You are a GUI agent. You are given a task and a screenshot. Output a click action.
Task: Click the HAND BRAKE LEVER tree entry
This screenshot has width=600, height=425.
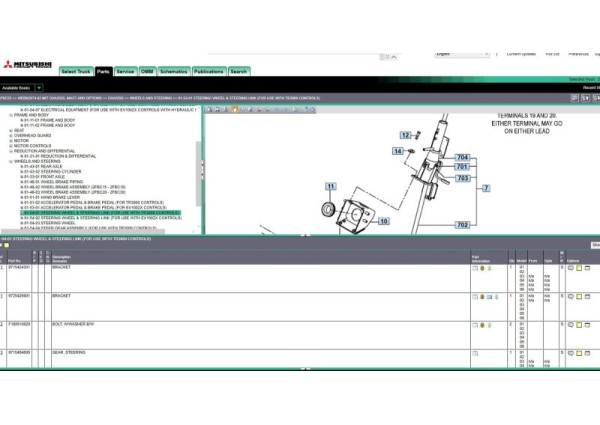[48, 197]
